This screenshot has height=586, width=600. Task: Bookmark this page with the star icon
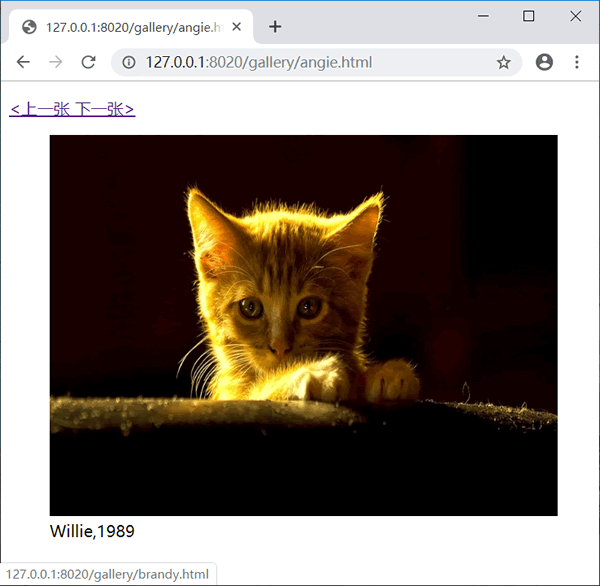click(504, 62)
